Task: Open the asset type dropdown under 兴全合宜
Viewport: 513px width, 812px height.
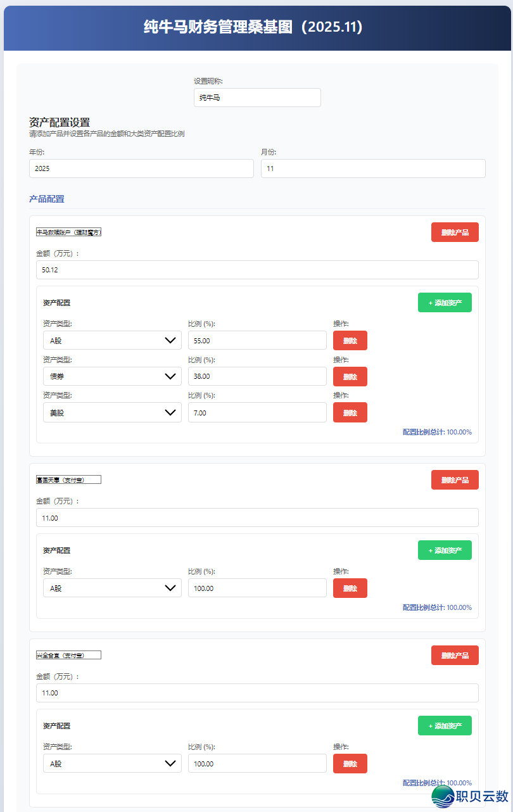Action: pyautogui.click(x=112, y=763)
